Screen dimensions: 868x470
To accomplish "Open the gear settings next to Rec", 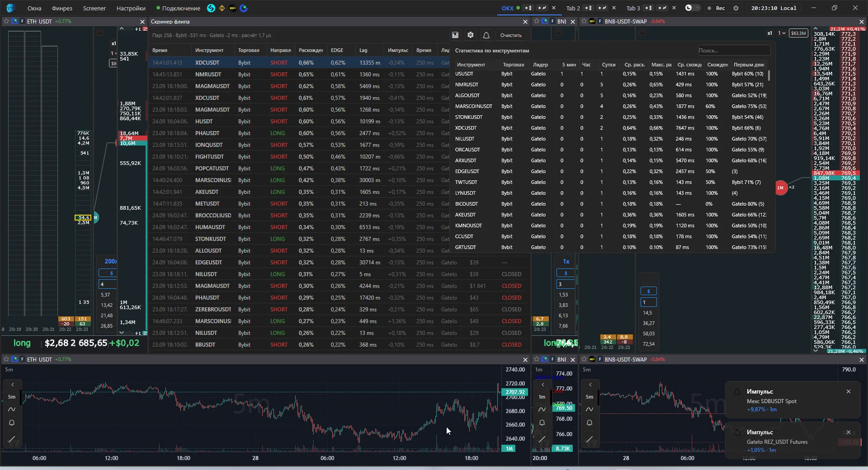I will point(736,8).
